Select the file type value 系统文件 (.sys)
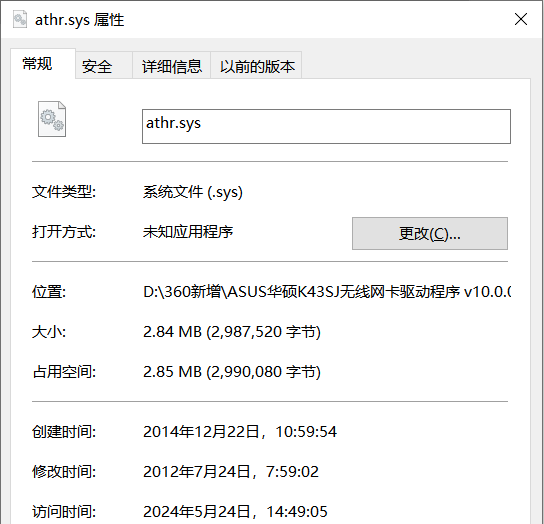The height and width of the screenshot is (524, 544). tap(193, 192)
